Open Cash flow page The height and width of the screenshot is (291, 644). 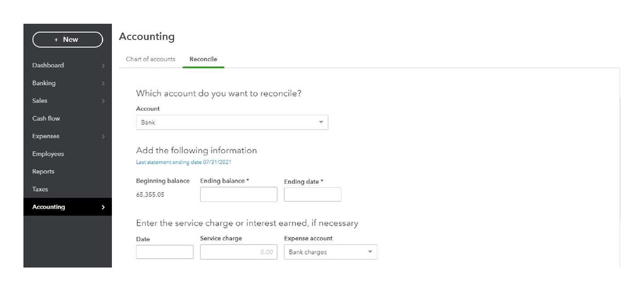[x=46, y=118]
